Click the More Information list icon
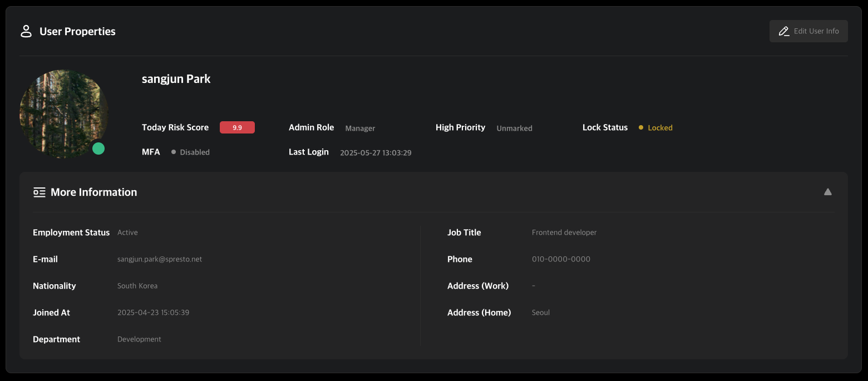868x381 pixels. [x=39, y=192]
